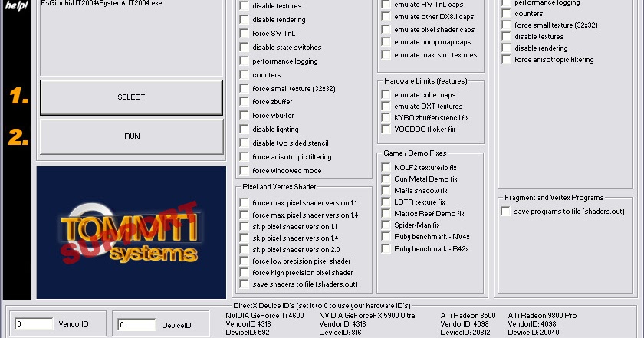Enable emulate cube maps
The image size is (644, 338).
click(x=386, y=95)
